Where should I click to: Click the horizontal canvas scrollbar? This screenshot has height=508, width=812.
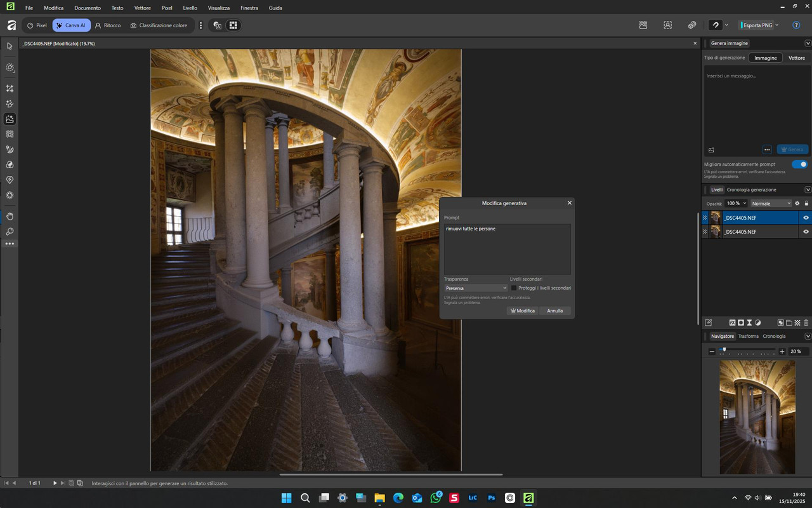(x=391, y=474)
